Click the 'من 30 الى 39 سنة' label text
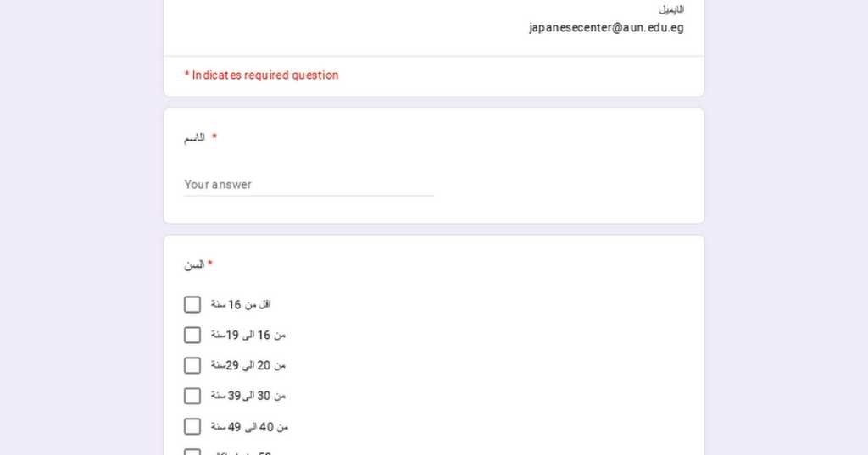The height and width of the screenshot is (455, 868). [248, 396]
